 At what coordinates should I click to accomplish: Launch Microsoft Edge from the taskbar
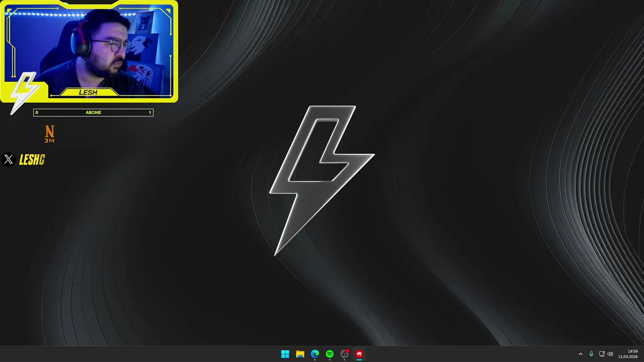point(315,354)
